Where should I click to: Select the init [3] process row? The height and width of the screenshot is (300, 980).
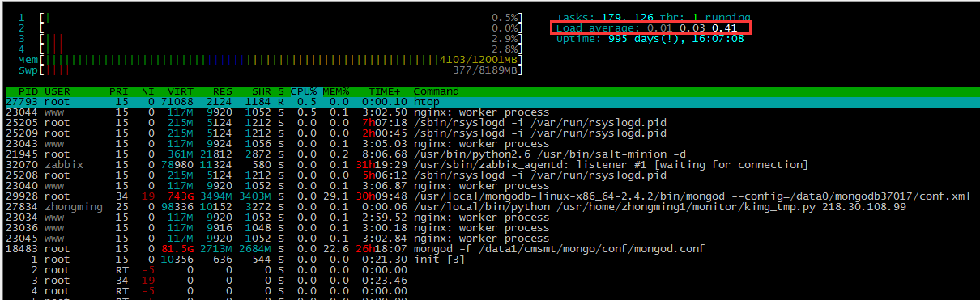(491, 260)
